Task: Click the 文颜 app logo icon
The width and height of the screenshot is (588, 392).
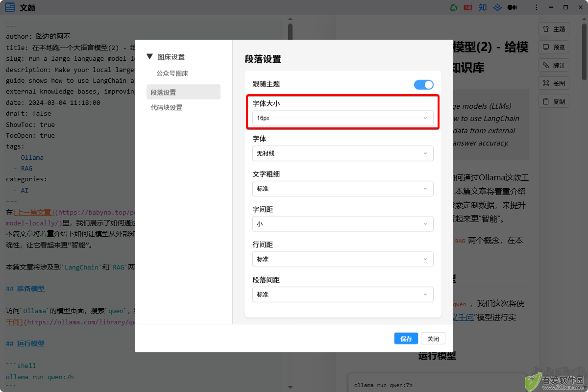Action: (x=10, y=7)
